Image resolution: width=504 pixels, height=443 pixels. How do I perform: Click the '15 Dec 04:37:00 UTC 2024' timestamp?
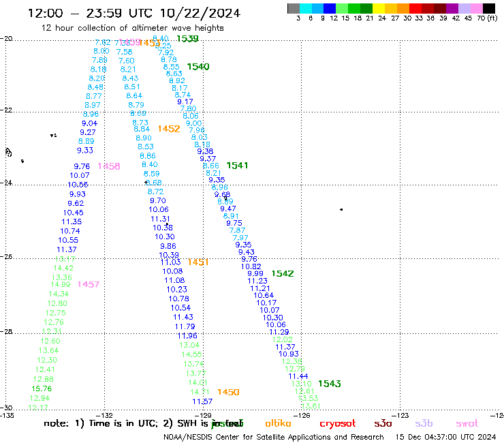pos(445,437)
